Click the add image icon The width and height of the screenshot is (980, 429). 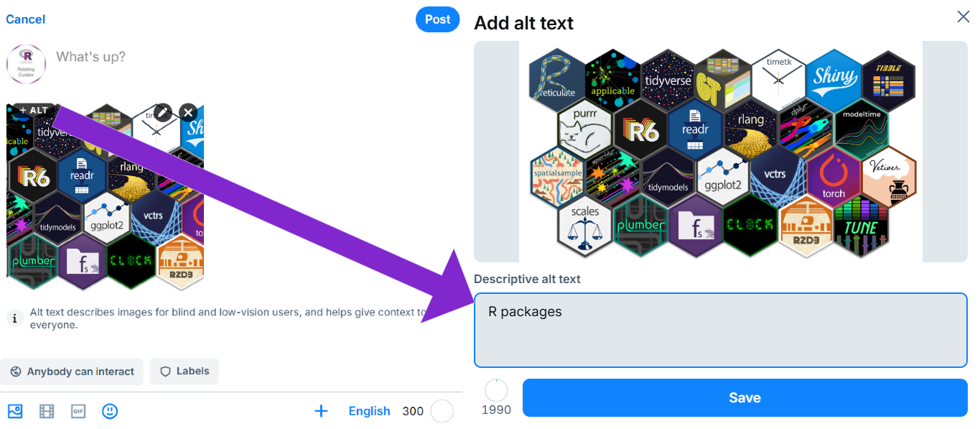[15, 411]
